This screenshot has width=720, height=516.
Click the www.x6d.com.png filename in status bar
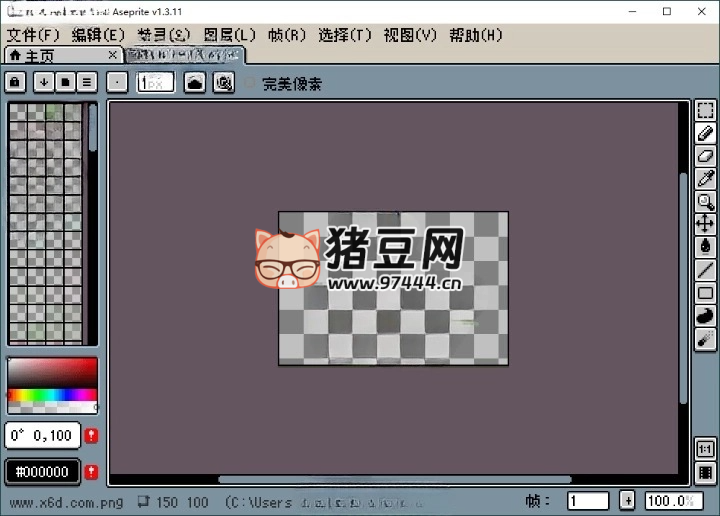(x=66, y=502)
